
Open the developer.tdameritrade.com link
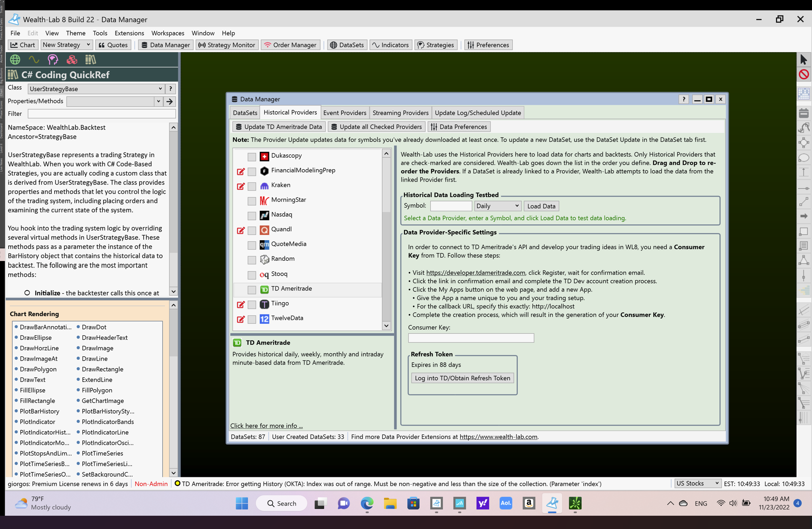pos(476,273)
